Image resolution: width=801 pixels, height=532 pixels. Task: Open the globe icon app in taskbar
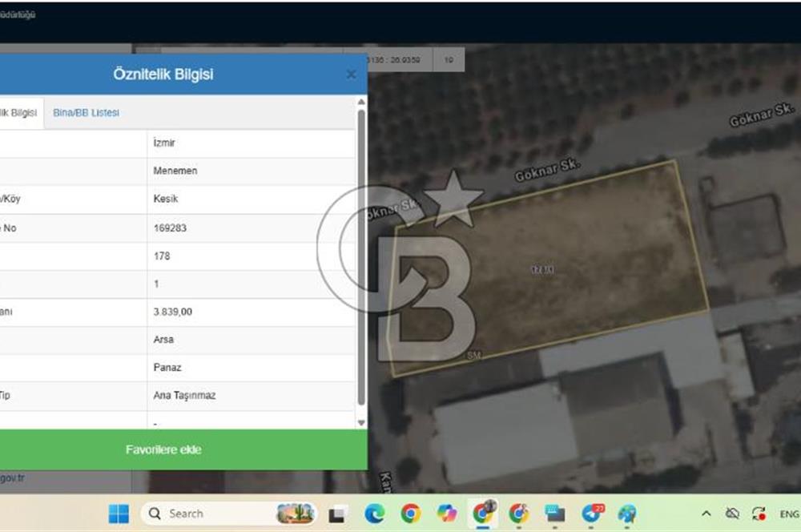(627, 514)
